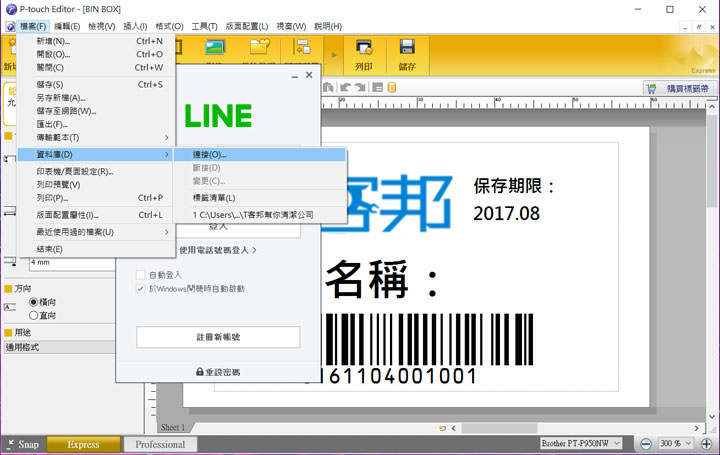Choose 連接(O)... in database submenu
Viewport: 720px width, 455px height.
pos(260,154)
